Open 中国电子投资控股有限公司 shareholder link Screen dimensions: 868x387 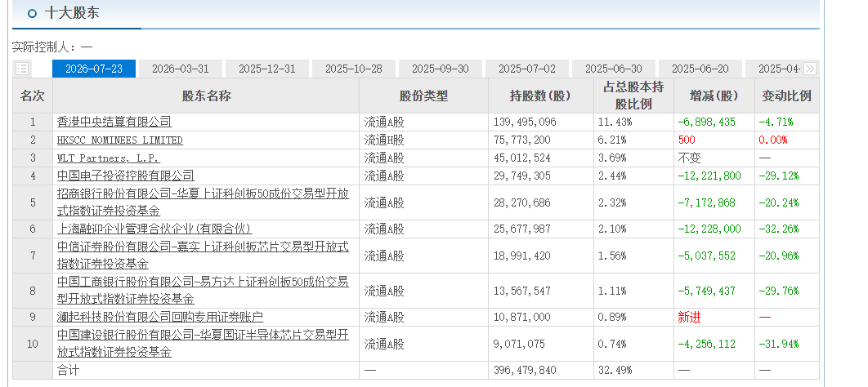pos(126,176)
